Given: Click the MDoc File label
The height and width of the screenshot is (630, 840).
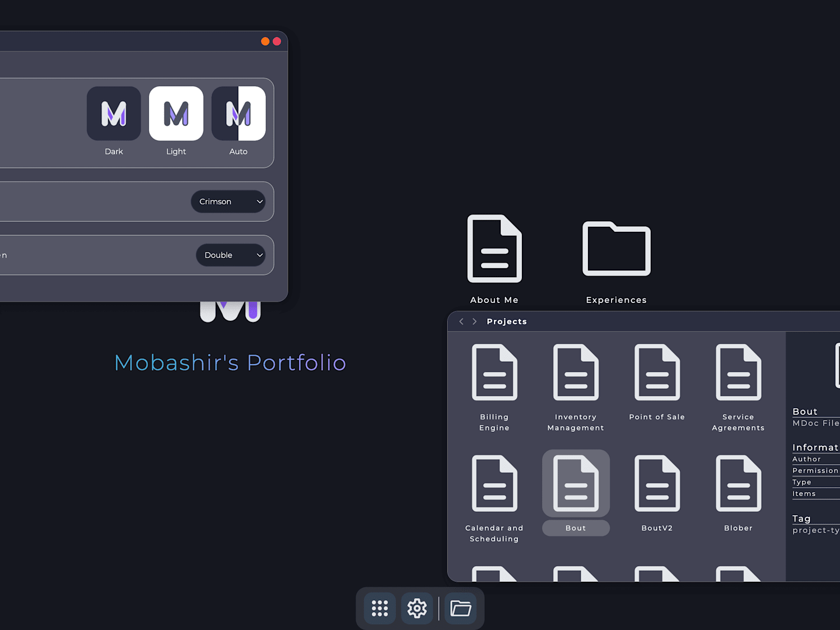Looking at the screenshot, I should (816, 423).
